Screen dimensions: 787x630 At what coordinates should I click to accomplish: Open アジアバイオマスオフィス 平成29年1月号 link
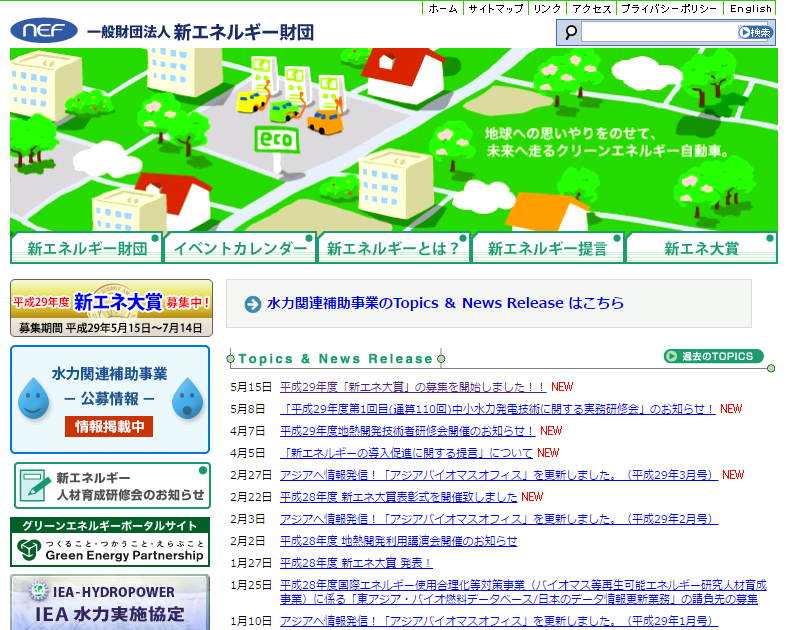coord(499,621)
